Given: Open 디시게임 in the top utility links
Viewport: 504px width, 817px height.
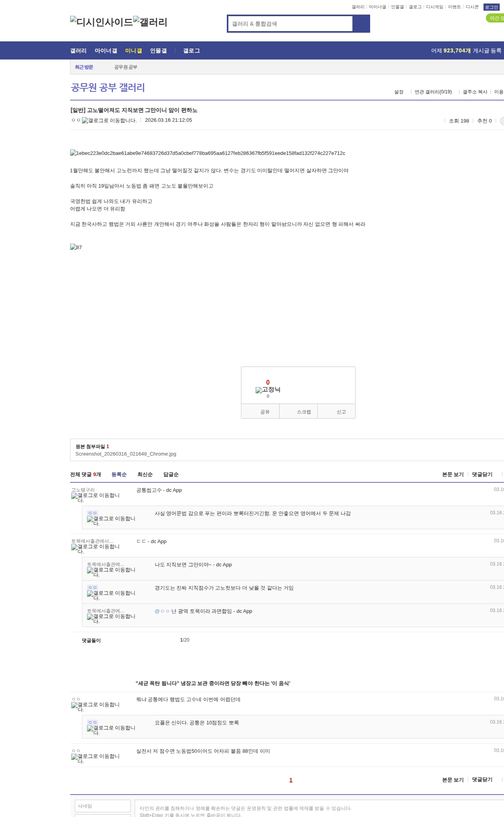Looking at the screenshot, I should (434, 7).
